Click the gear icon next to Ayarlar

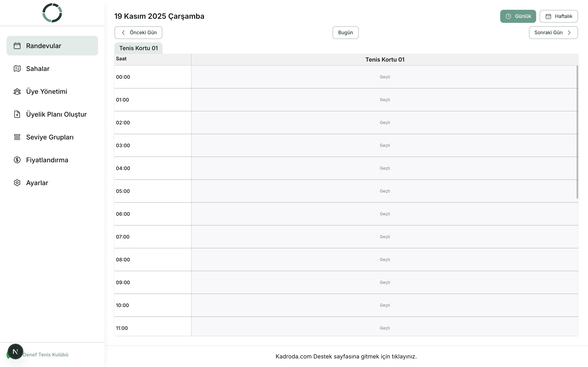[x=17, y=183]
